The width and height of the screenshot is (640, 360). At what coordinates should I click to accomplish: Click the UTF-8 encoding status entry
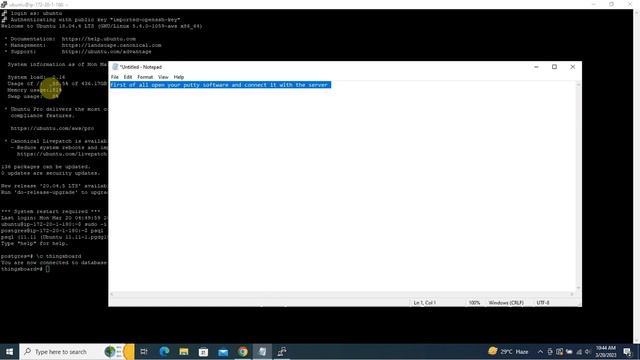[543, 303]
